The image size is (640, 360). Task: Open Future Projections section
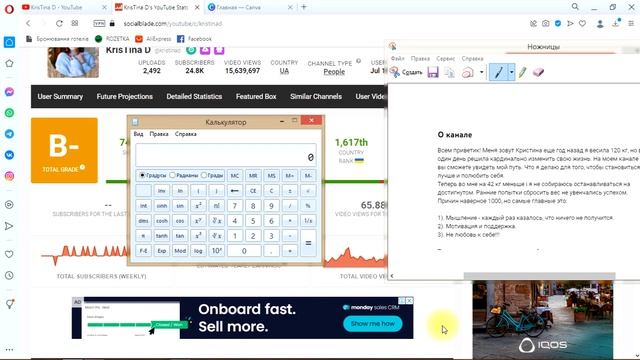pos(124,96)
